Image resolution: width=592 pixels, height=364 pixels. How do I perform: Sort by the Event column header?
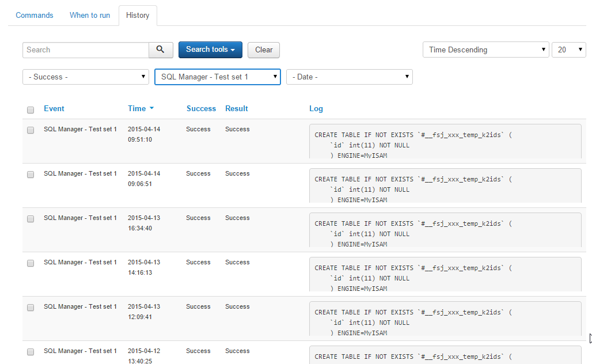(x=54, y=108)
